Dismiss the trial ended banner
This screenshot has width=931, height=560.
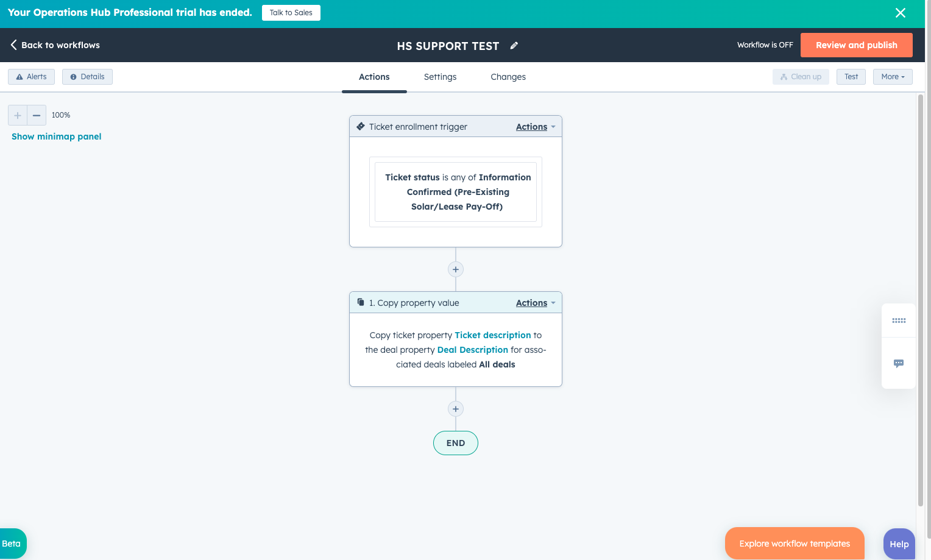pyautogui.click(x=901, y=13)
